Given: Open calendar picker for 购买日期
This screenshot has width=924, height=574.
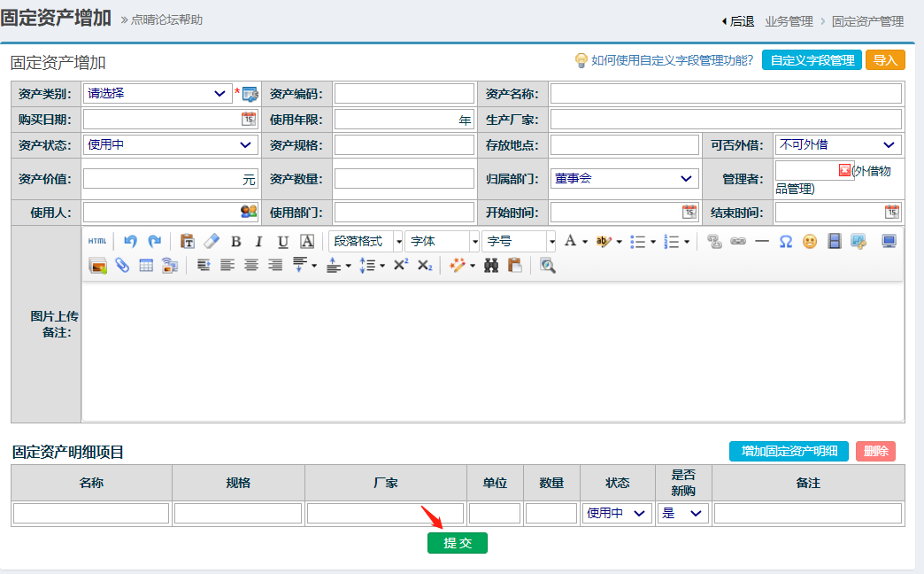Looking at the screenshot, I should [x=249, y=119].
